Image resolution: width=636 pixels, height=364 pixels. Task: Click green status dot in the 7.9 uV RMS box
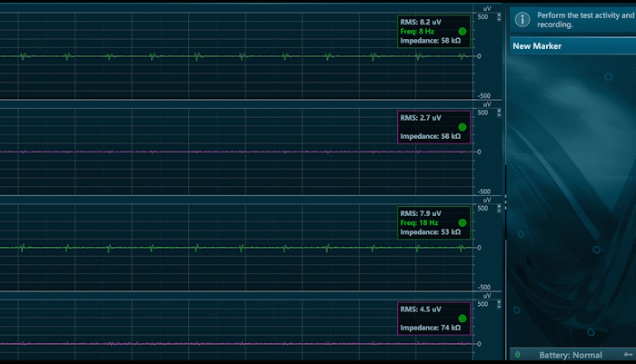[462, 222]
